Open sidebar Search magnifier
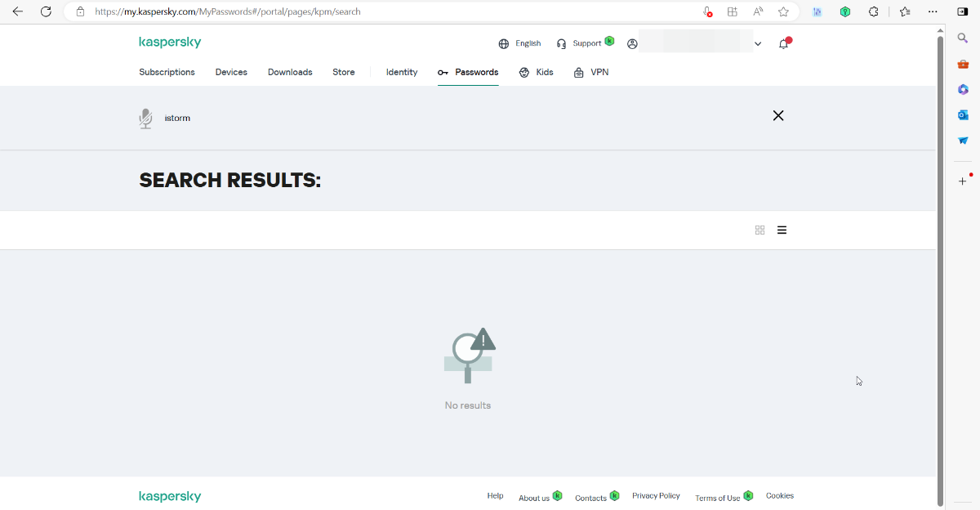The width and height of the screenshot is (980, 510). (963, 38)
